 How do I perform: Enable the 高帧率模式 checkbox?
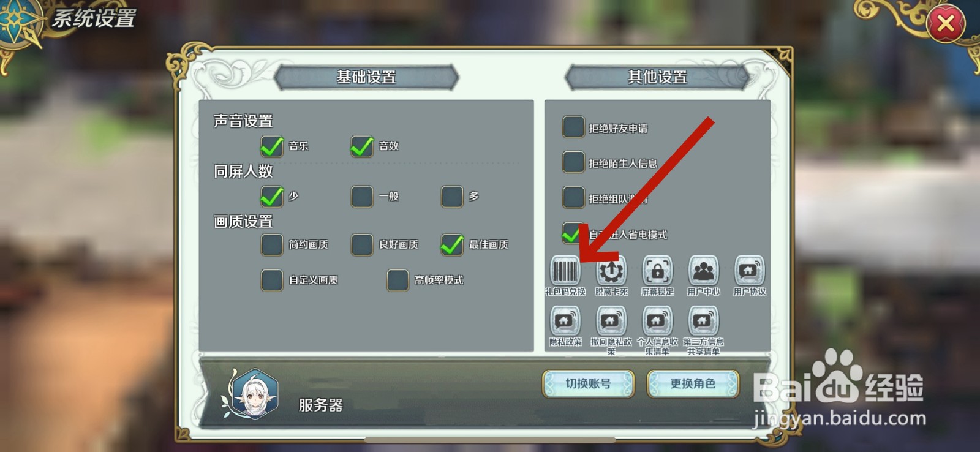tap(398, 280)
